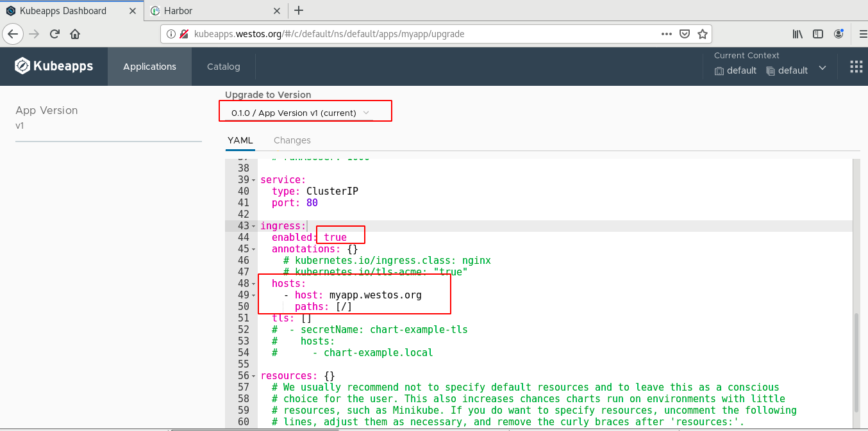Open the Kubeapps grid apps menu

856,67
